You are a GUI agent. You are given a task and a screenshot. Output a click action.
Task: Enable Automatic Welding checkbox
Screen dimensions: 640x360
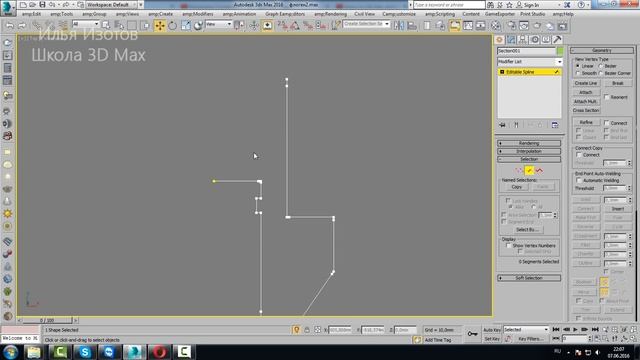click(x=579, y=180)
